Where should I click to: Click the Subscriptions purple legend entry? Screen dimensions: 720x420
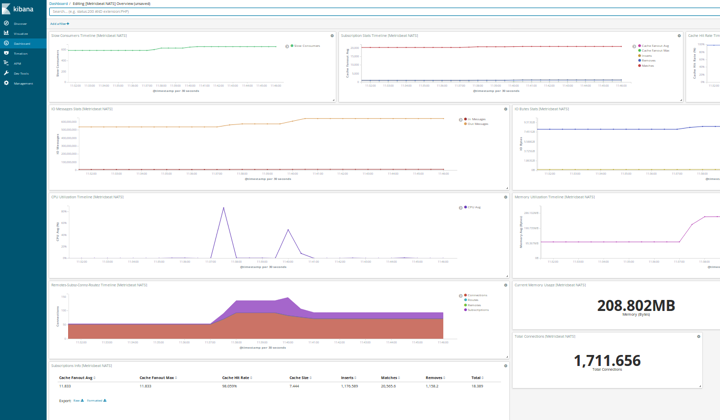(477, 310)
